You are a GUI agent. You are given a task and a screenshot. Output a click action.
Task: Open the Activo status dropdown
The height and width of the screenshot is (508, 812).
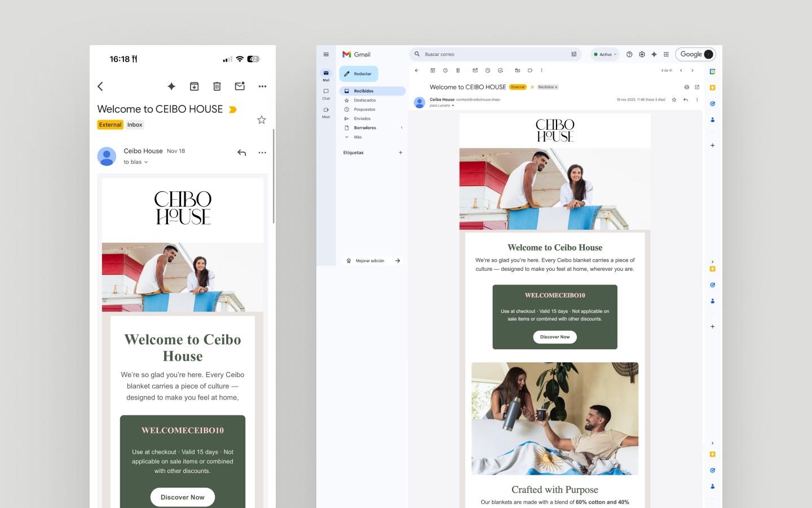tap(605, 54)
